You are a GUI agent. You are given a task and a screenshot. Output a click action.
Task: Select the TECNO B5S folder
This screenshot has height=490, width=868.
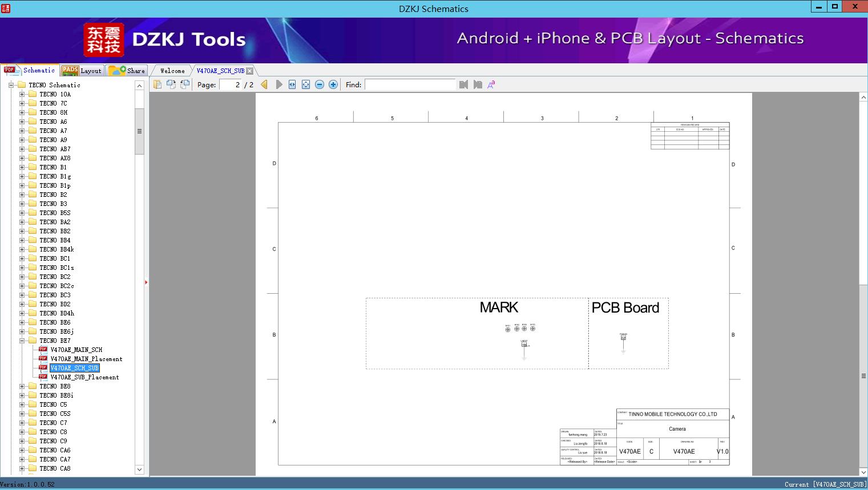55,213
